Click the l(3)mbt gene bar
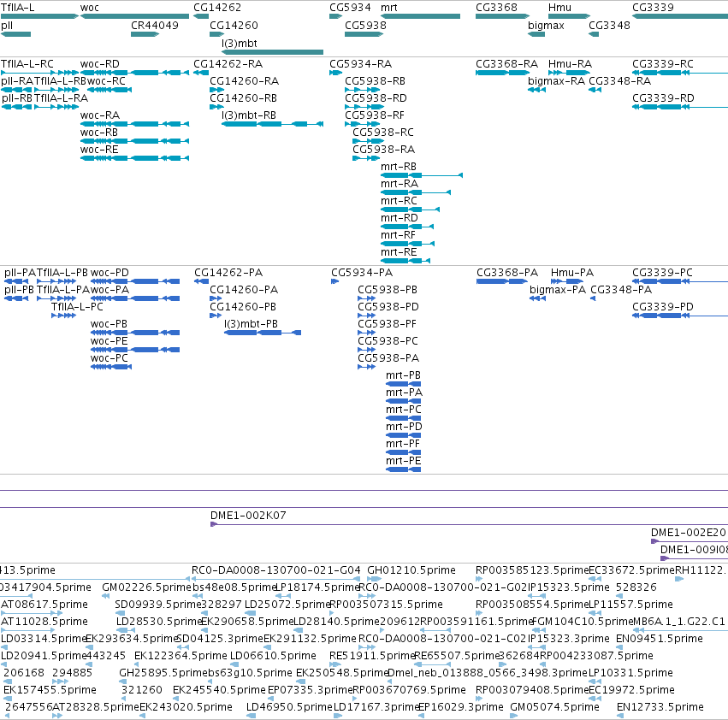Image resolution: width=728 pixels, height=720 pixels. (272, 52)
